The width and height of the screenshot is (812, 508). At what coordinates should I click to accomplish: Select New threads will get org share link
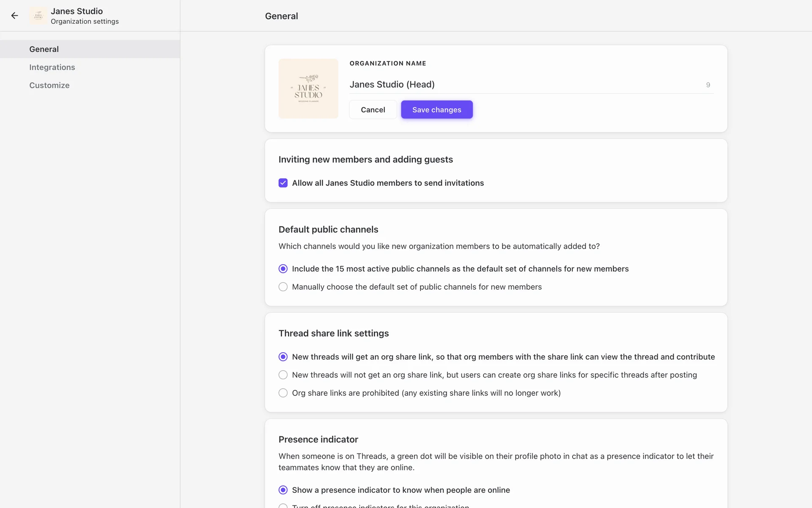pos(283,357)
